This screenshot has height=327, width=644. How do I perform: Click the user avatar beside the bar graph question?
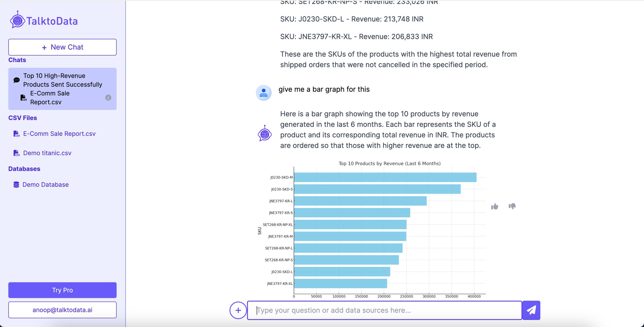point(263,92)
